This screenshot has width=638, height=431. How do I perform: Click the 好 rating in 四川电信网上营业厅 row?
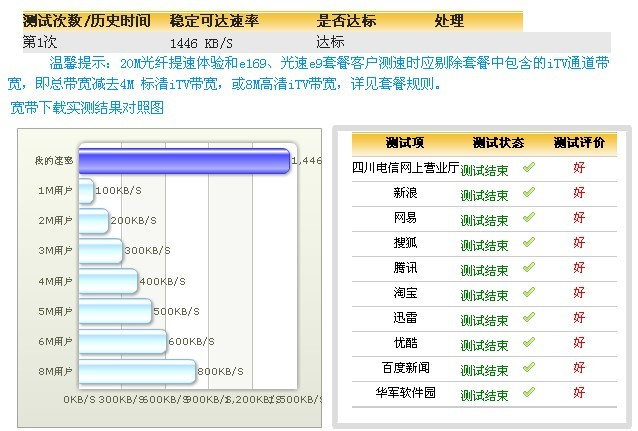coord(579,167)
